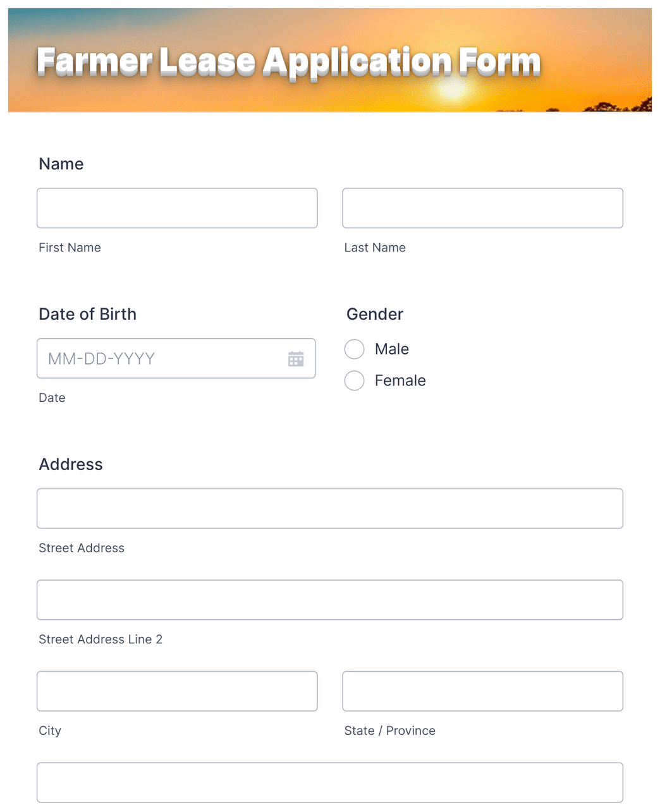
Task: Select the Male gender radio button
Action: [354, 349]
